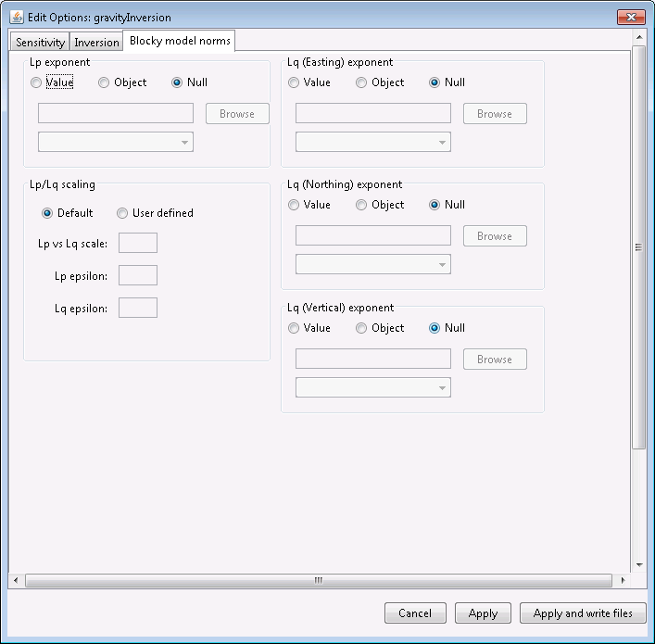Screen dimensions: 655x644
Task: Click Browse in Lp exponent group
Action: 237,114
